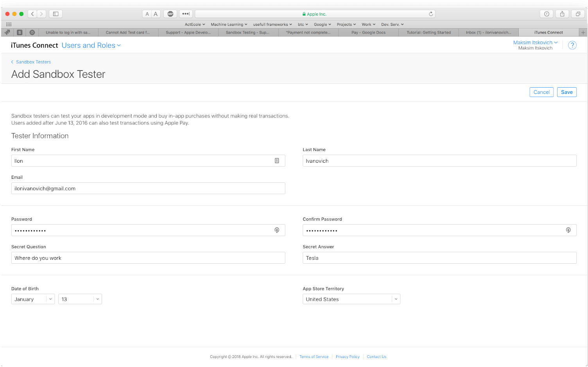Viewport: 588px width, 367px height.
Task: Open the Share sheet icon
Action: tap(562, 14)
